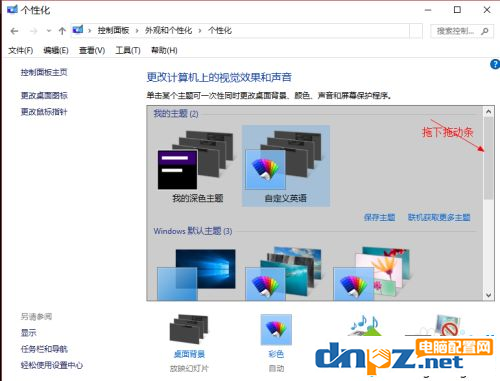Select the 自定义英语 theme
The image size is (500, 381).
[x=286, y=166]
